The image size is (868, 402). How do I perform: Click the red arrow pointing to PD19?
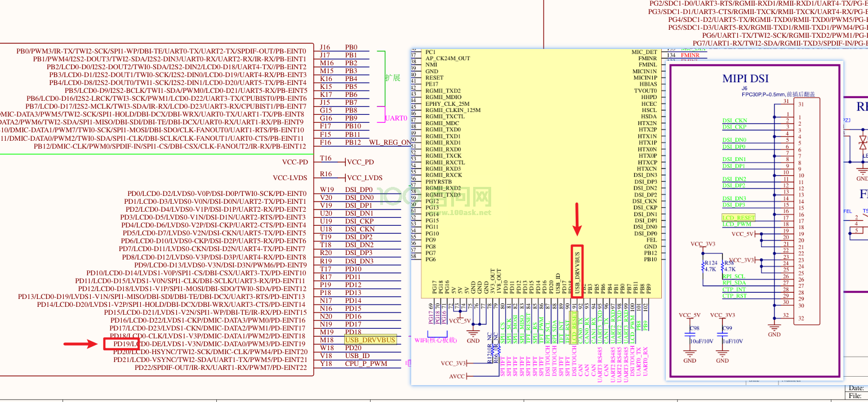[81, 343]
